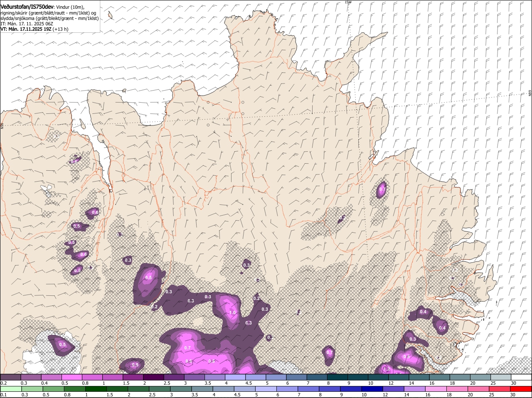Click the small island beside the header box
This screenshot has height=398, width=532.
110,15
